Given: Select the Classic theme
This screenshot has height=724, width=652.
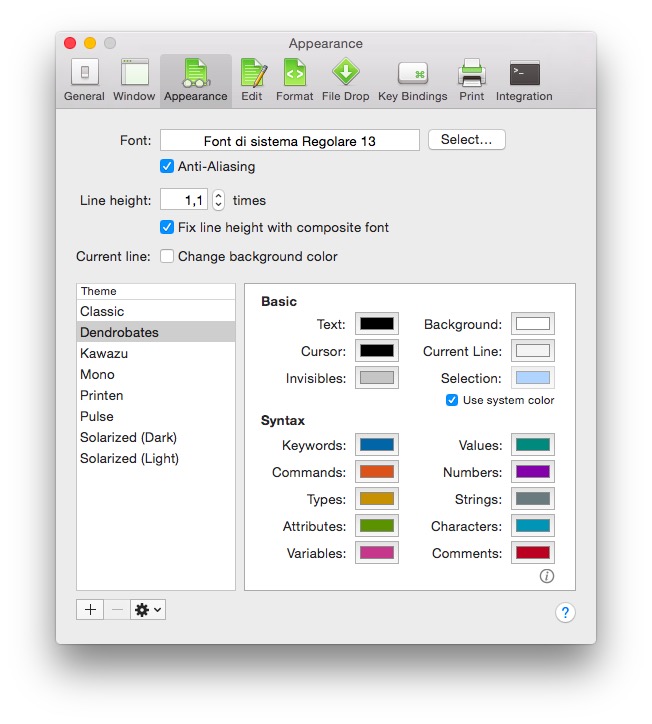Looking at the screenshot, I should 156,311.
